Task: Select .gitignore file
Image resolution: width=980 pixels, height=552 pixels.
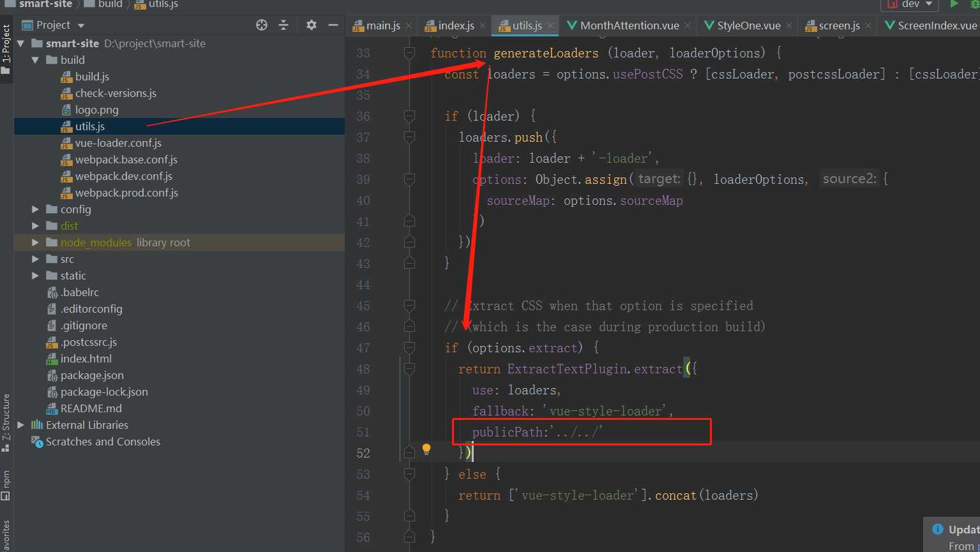Action: coord(84,325)
